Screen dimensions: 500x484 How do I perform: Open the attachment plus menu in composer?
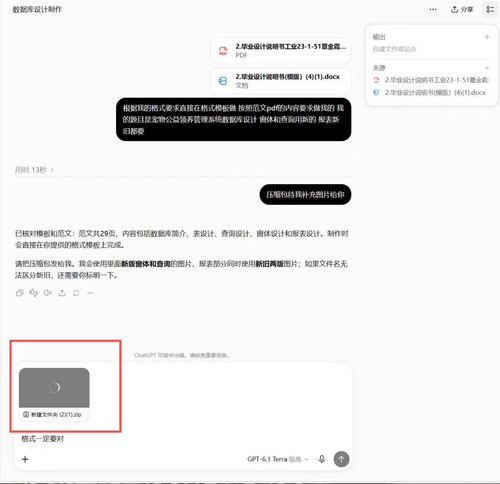coord(25,459)
